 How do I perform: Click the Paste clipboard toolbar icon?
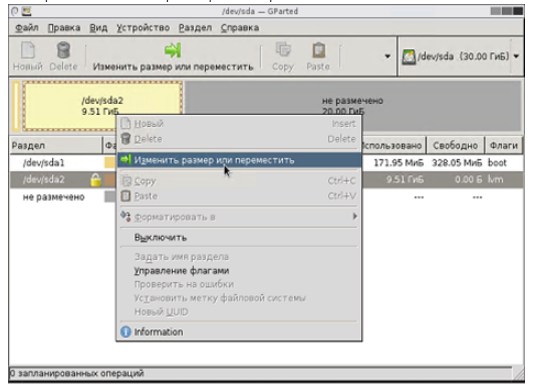pos(319,50)
